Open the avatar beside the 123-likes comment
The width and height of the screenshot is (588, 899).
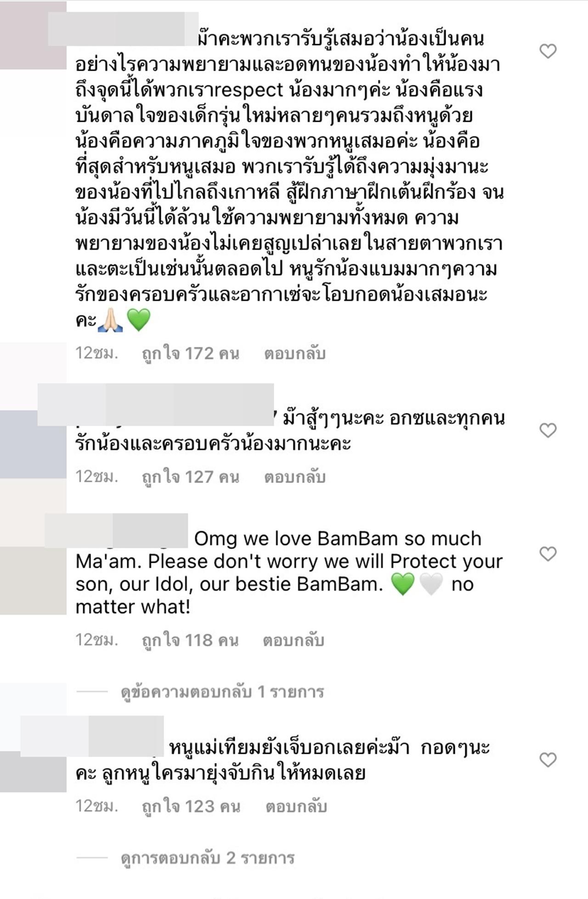(33, 772)
